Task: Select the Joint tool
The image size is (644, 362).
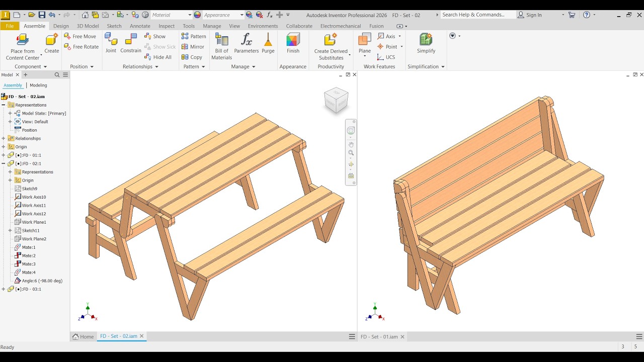Action: (111, 43)
